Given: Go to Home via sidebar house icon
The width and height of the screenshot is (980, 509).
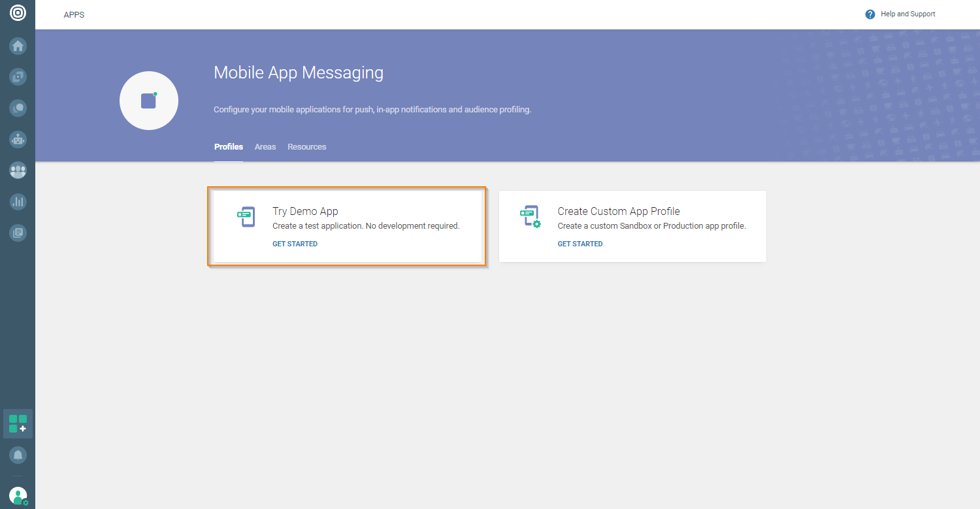Looking at the screenshot, I should point(18,46).
